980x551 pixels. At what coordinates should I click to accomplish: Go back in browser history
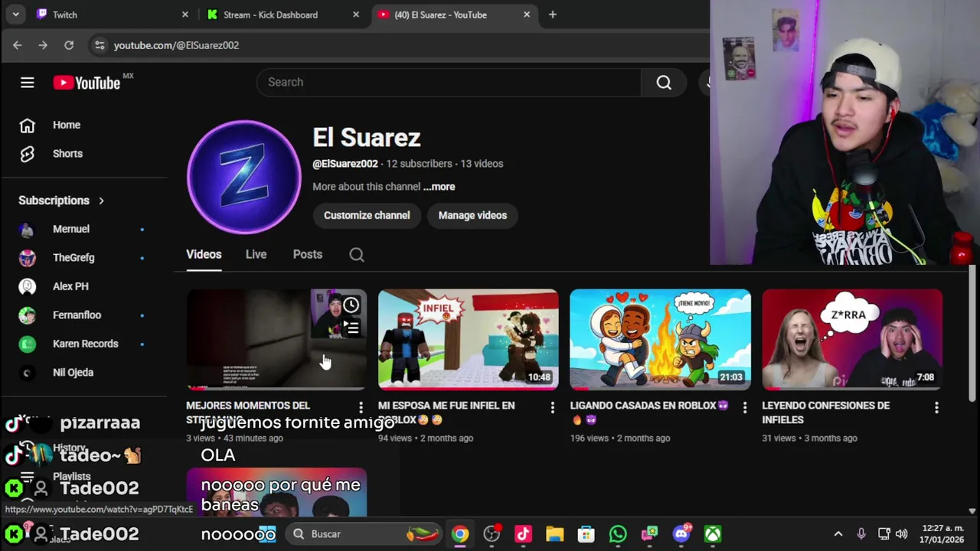(x=17, y=45)
